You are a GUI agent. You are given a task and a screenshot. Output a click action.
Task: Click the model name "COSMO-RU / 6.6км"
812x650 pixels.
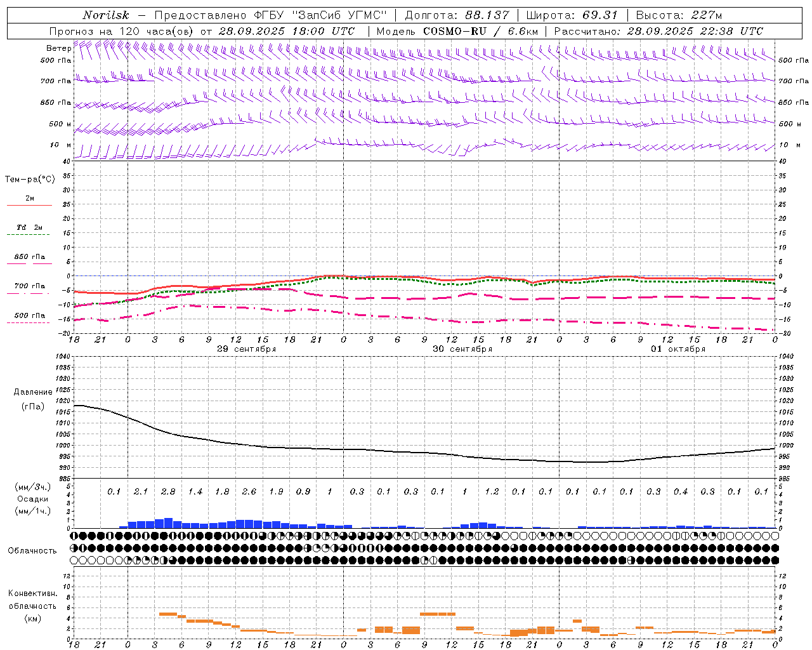point(481,30)
